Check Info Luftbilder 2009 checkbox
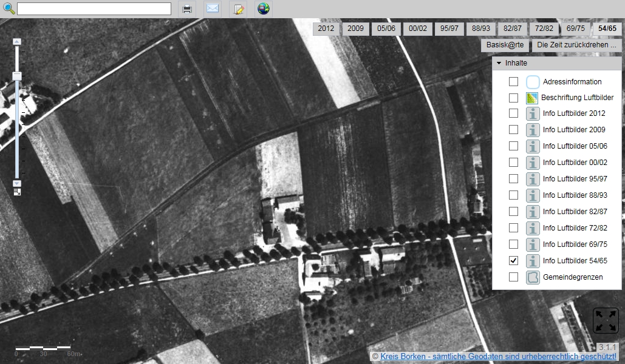This screenshot has height=364, width=625. [x=513, y=129]
